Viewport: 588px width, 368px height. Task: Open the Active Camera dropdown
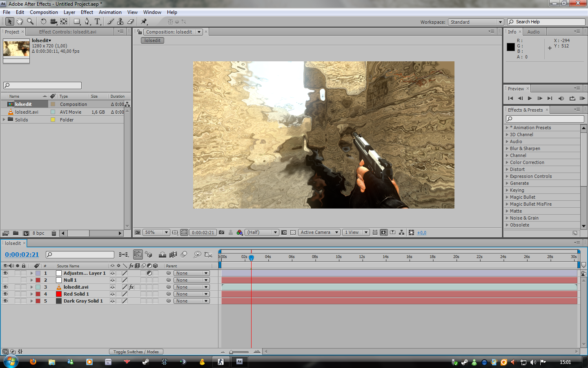coord(319,232)
